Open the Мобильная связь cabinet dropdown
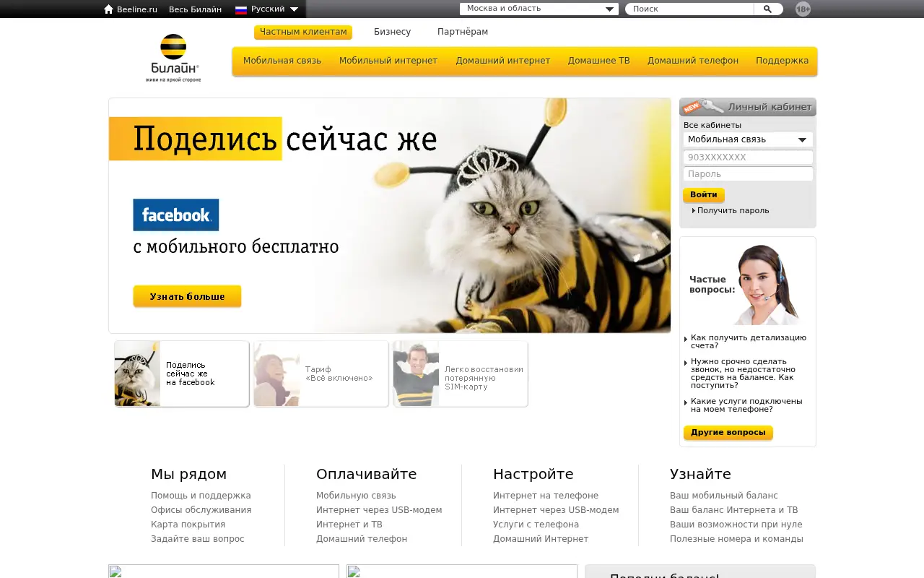Viewport: 924px width, 578px height. click(748, 139)
